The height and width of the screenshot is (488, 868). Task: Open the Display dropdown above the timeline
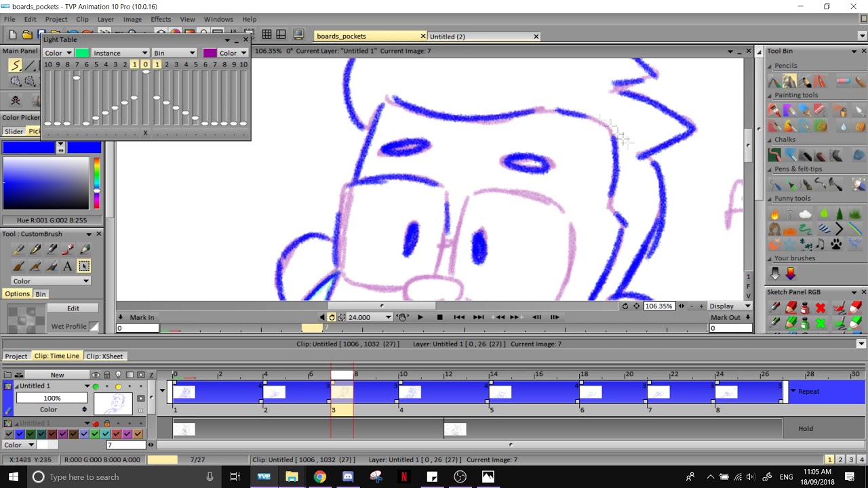(730, 306)
